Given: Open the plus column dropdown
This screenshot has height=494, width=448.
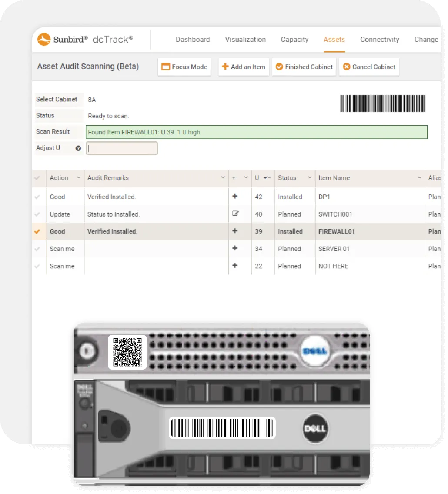Looking at the screenshot, I should (x=246, y=177).
